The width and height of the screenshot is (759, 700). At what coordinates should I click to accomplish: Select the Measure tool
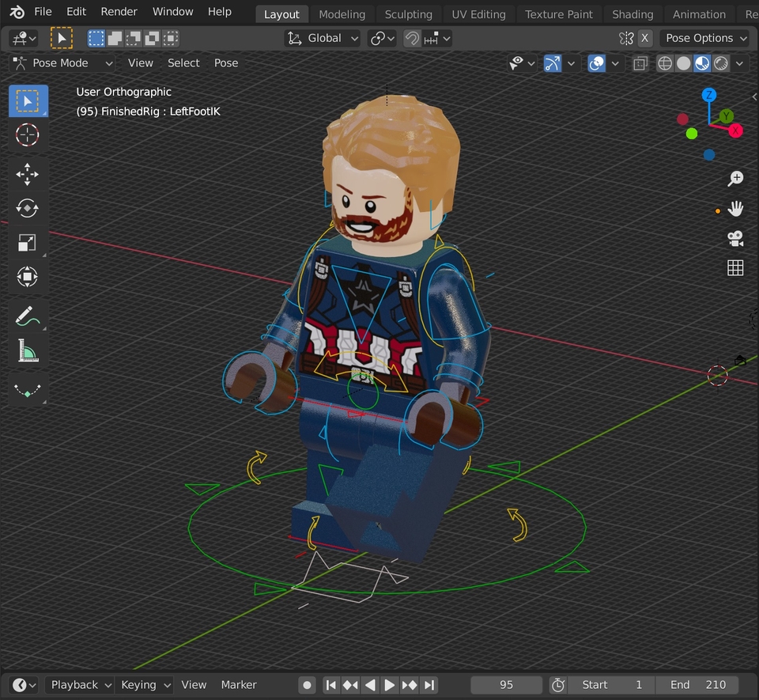(28, 351)
